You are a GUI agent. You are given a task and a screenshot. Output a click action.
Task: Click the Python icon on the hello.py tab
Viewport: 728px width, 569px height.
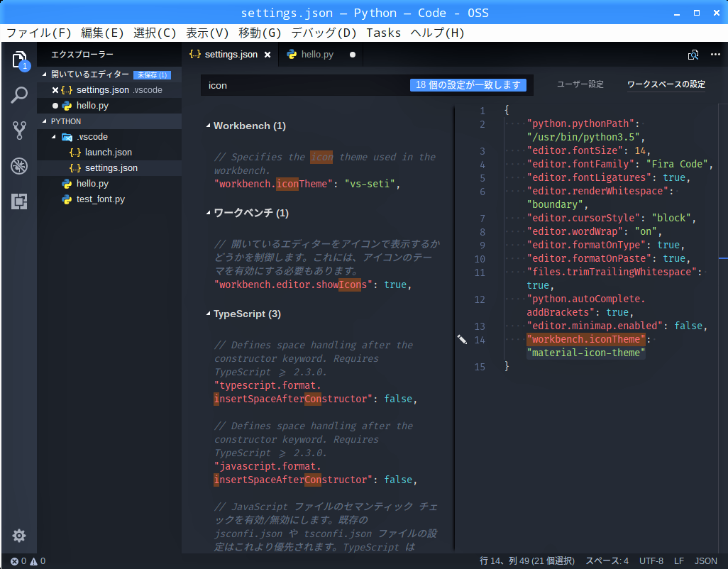[292, 55]
